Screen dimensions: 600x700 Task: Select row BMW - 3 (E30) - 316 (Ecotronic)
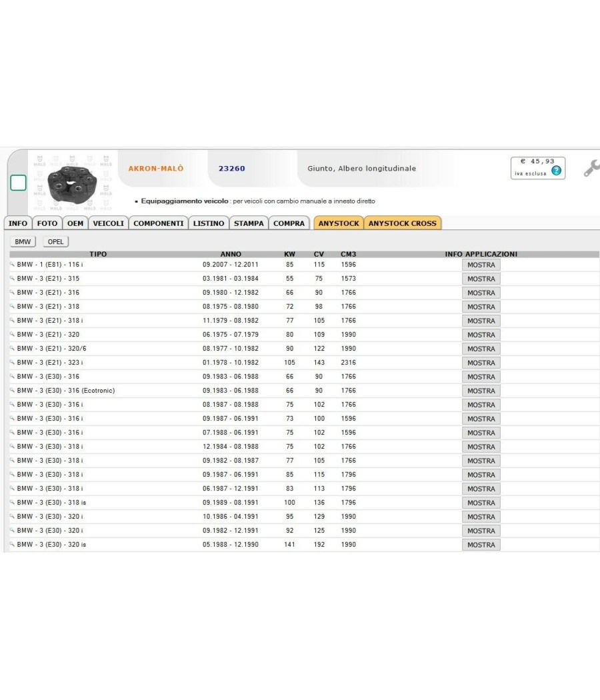pos(303,390)
